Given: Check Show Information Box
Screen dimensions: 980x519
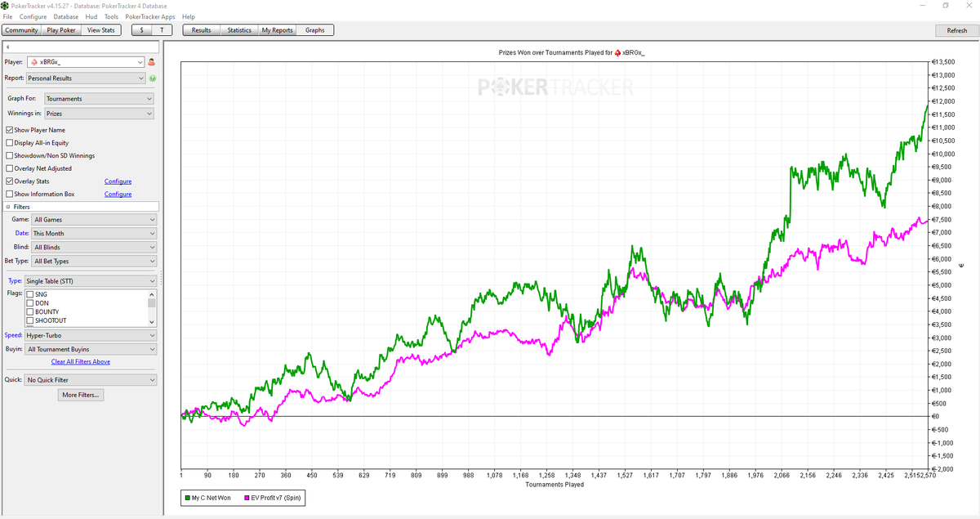Looking at the screenshot, I should 9,195.
